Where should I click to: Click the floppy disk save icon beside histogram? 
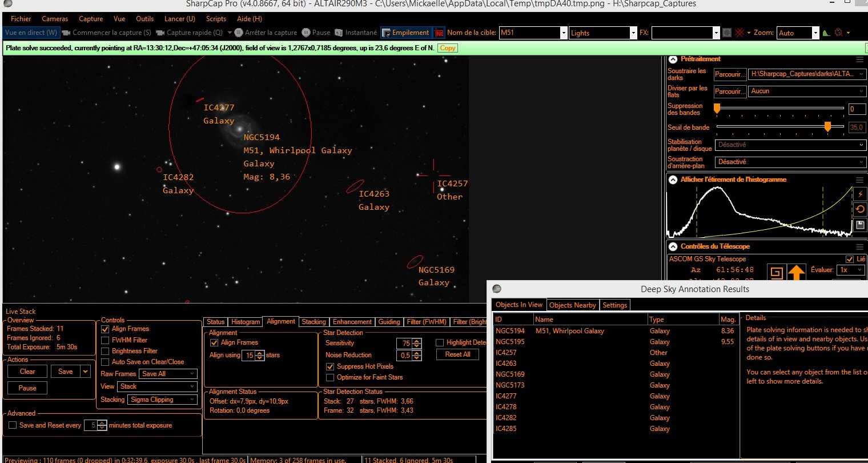(x=861, y=225)
